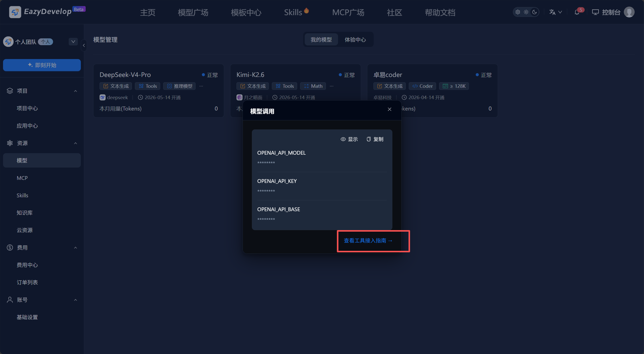
Task: Click the 文本生成 tag on Kimi-K2.6
Action: point(253,86)
